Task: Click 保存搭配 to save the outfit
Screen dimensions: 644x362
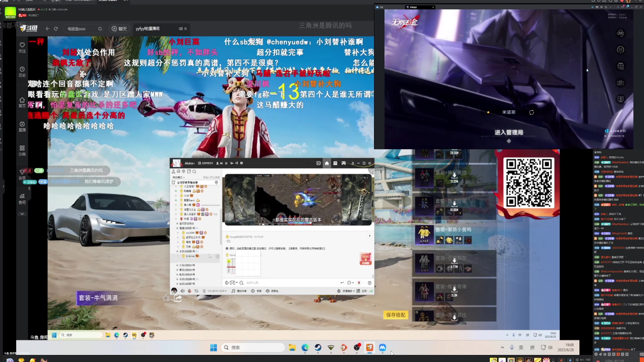Action: (396, 315)
